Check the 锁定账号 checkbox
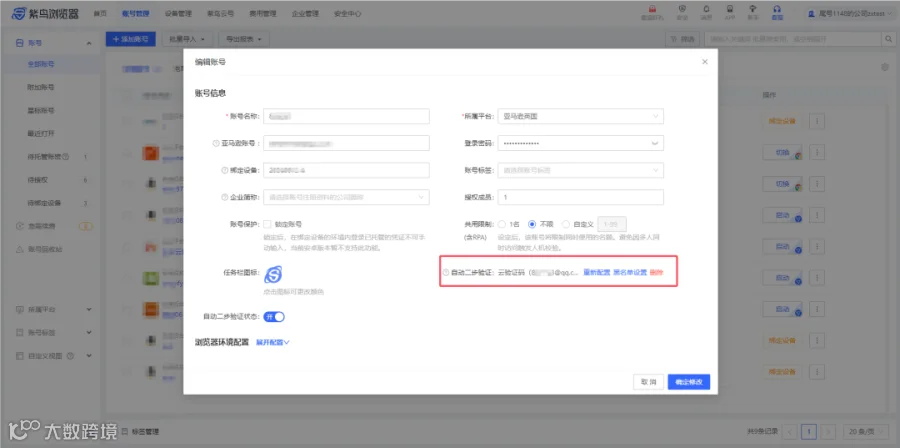The image size is (900, 448). 267,224
